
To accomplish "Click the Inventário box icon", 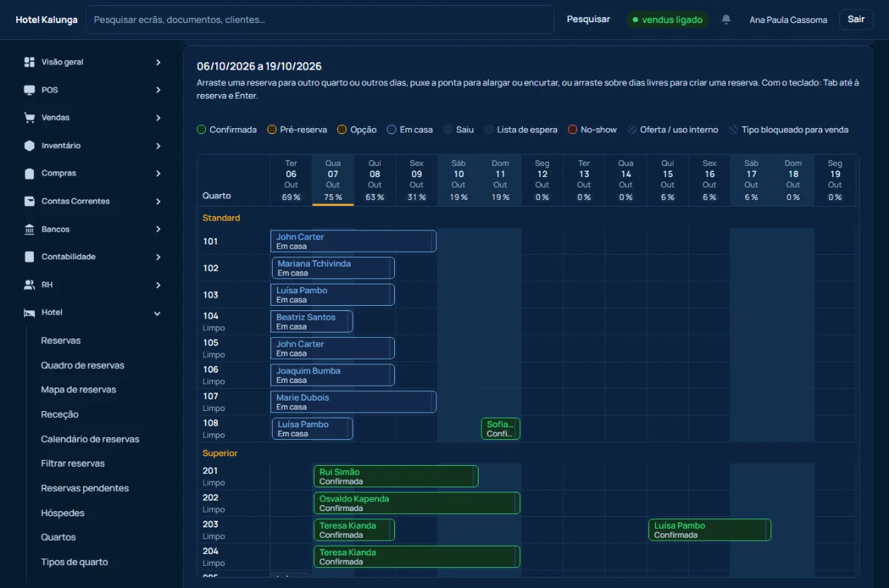I will point(30,146).
